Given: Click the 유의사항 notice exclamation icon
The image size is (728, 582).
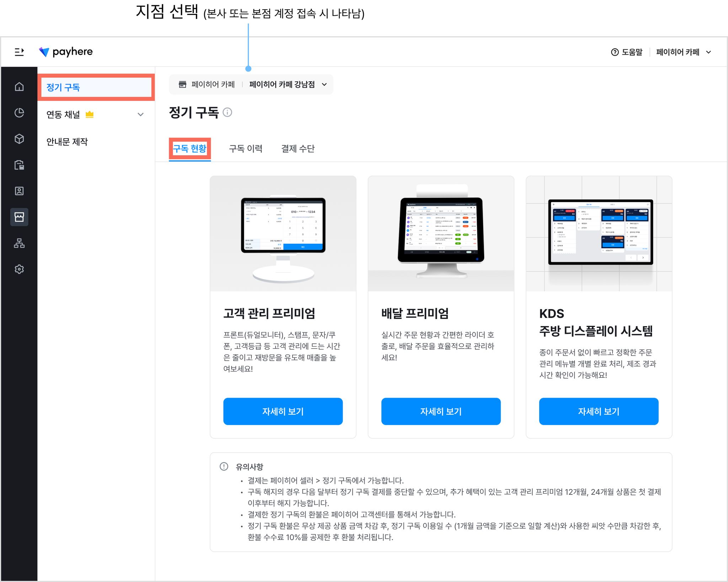Looking at the screenshot, I should 224,466.
